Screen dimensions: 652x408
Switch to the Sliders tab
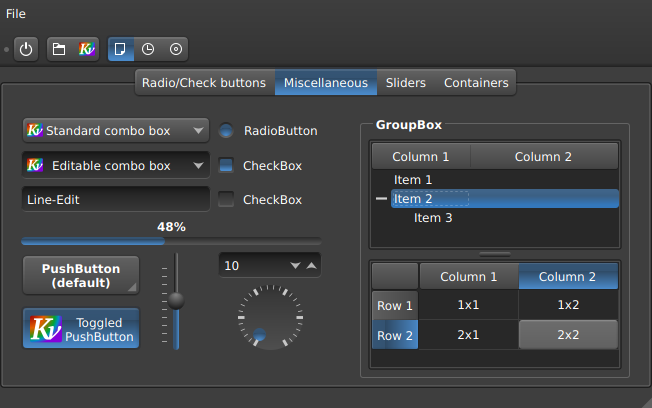click(x=405, y=83)
